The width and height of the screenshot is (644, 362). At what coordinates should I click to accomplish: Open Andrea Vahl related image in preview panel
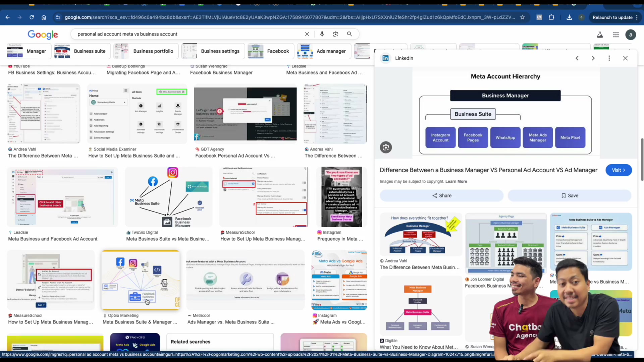[x=421, y=234]
